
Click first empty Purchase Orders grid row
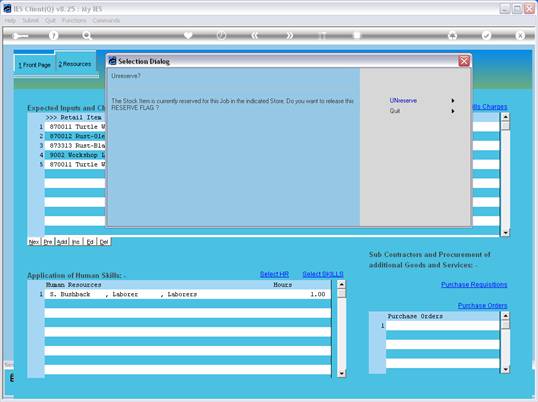[x=443, y=326]
